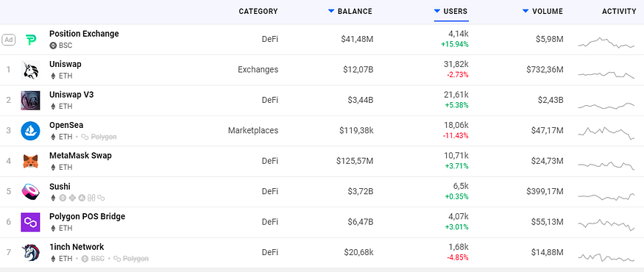
Task: Click the OpenSea sailboat logo
Action: (30, 131)
